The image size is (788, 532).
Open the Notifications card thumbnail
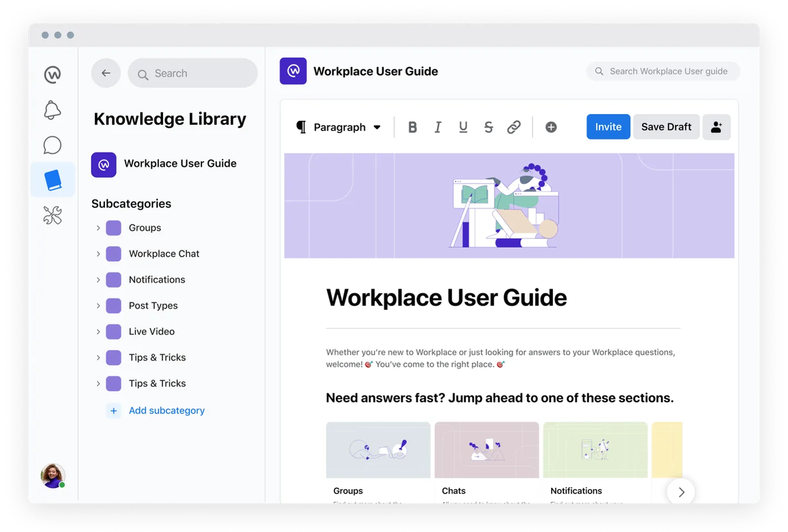point(595,450)
